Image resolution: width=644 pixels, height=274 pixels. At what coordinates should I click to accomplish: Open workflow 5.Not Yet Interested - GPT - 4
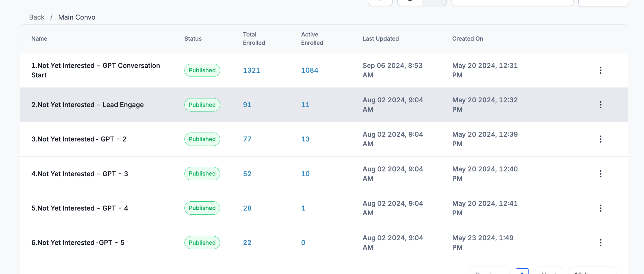80,208
